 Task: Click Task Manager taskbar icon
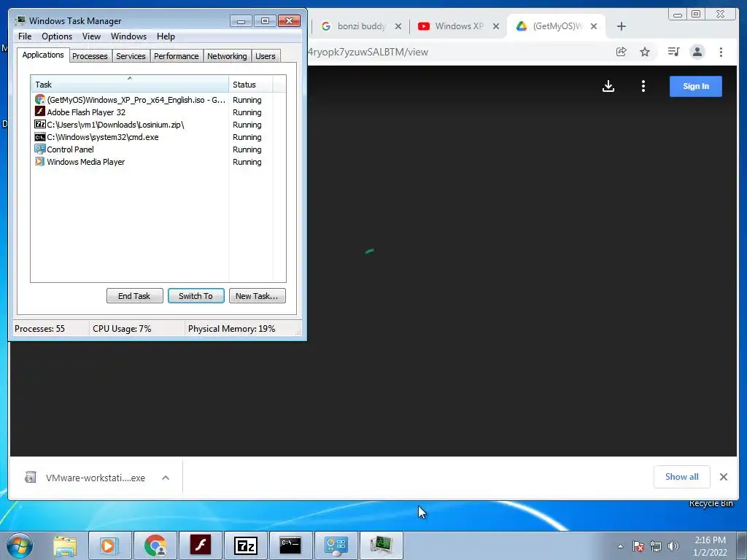pyautogui.click(x=381, y=545)
